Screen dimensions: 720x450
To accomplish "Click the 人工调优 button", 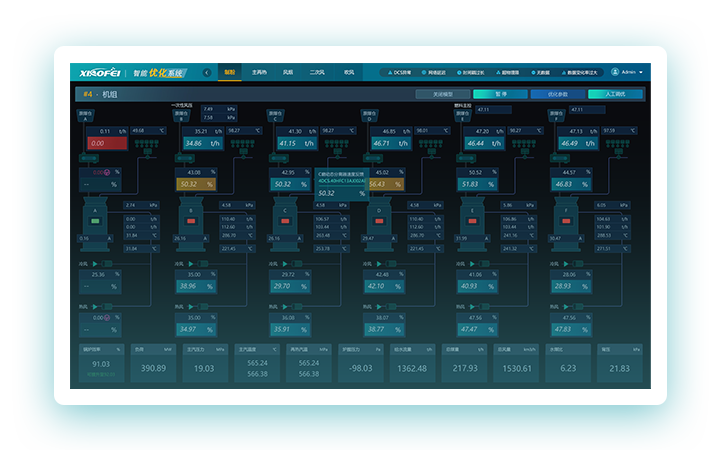I will pos(615,94).
